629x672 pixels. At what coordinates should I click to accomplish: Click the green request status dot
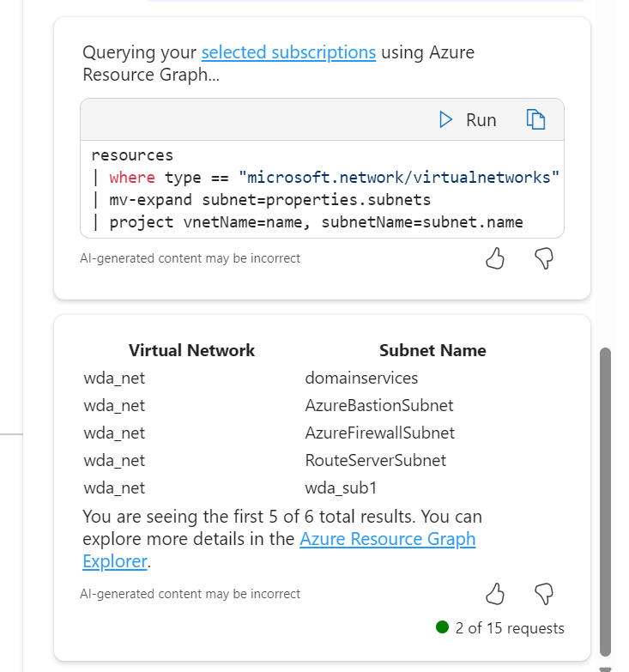pyautogui.click(x=443, y=627)
